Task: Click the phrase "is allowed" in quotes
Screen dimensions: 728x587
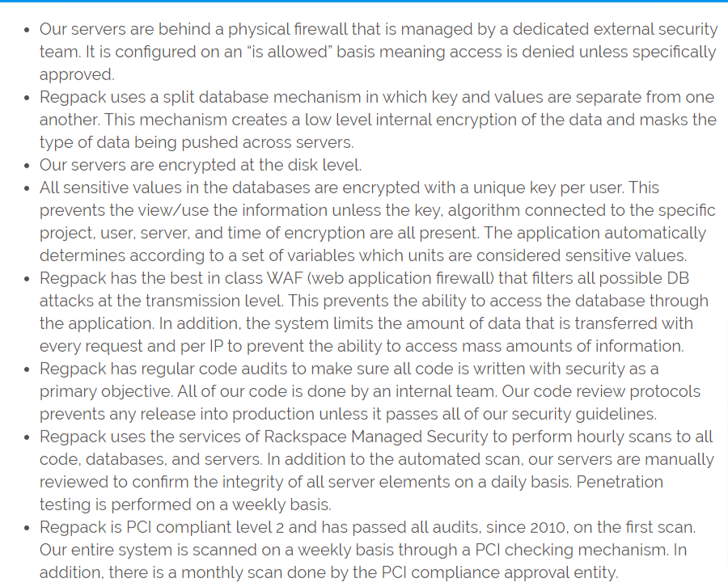Action: tap(293, 52)
